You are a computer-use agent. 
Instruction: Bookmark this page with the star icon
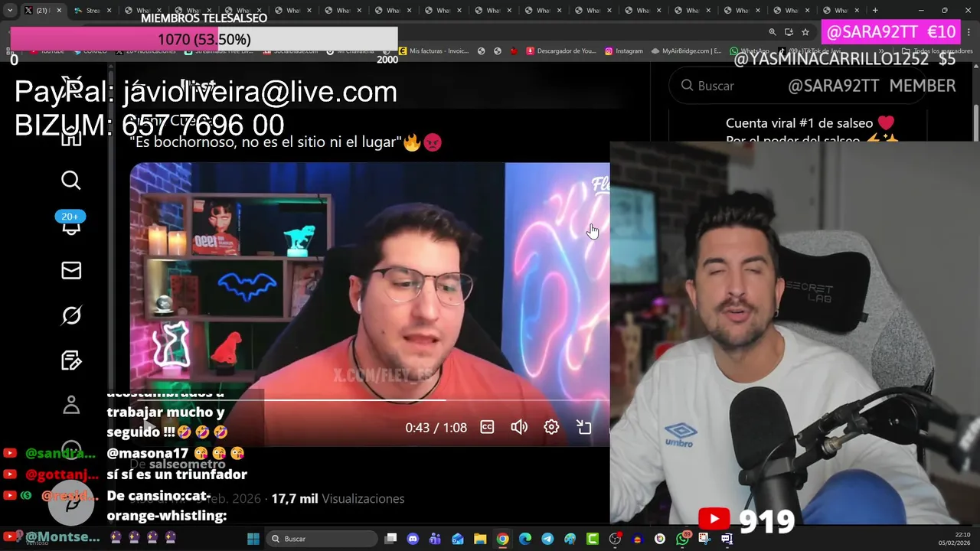click(x=805, y=32)
